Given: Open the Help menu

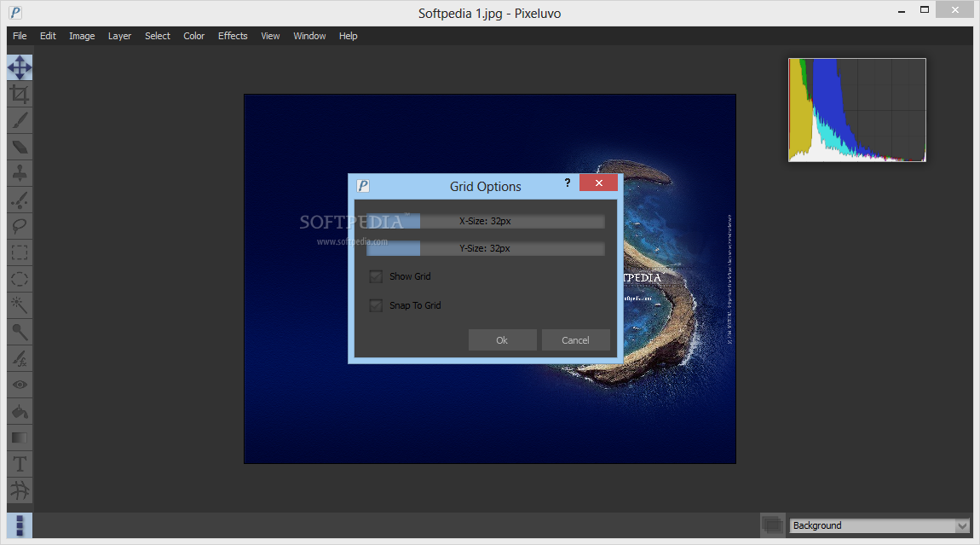Looking at the screenshot, I should tap(349, 36).
